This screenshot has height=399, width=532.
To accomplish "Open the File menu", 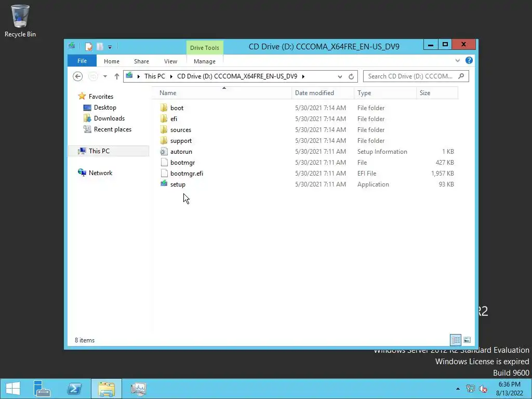I will tap(82, 61).
